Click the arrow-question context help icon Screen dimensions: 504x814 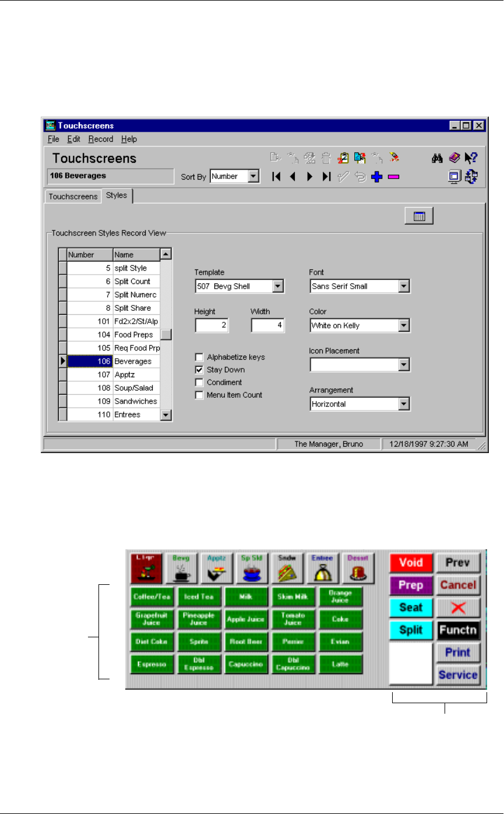click(x=472, y=157)
